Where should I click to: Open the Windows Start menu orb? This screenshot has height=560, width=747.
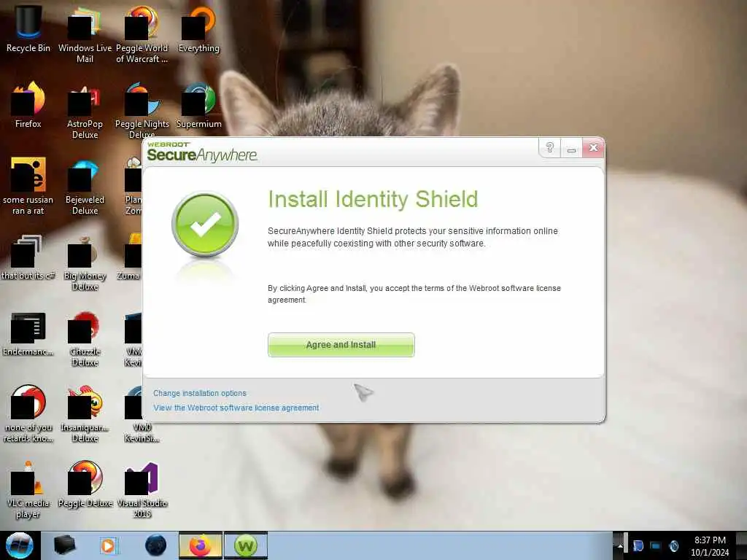20,545
